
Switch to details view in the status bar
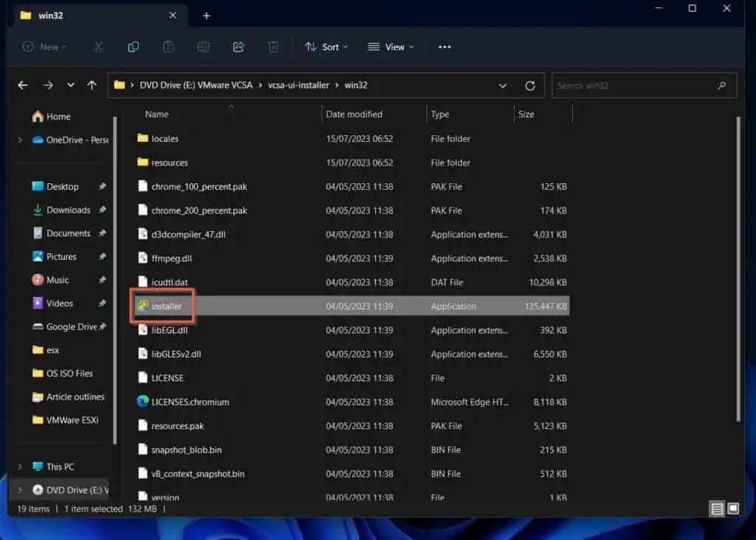(x=716, y=509)
